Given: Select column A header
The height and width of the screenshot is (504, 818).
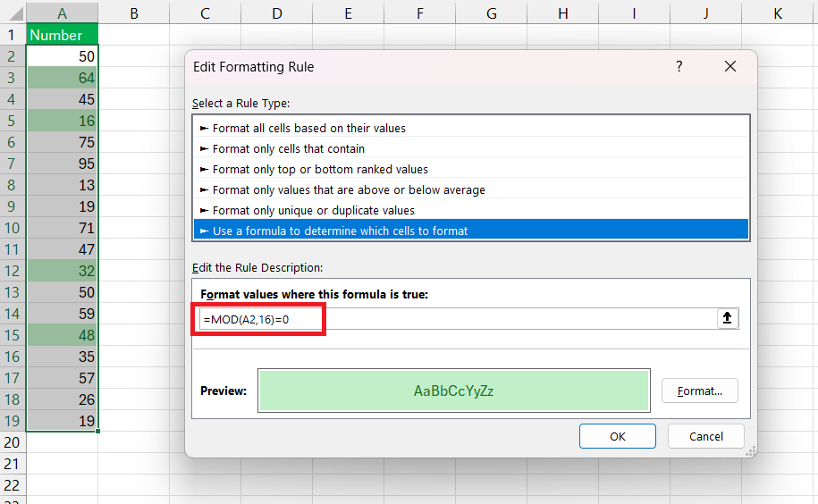Looking at the screenshot, I should tap(62, 13).
